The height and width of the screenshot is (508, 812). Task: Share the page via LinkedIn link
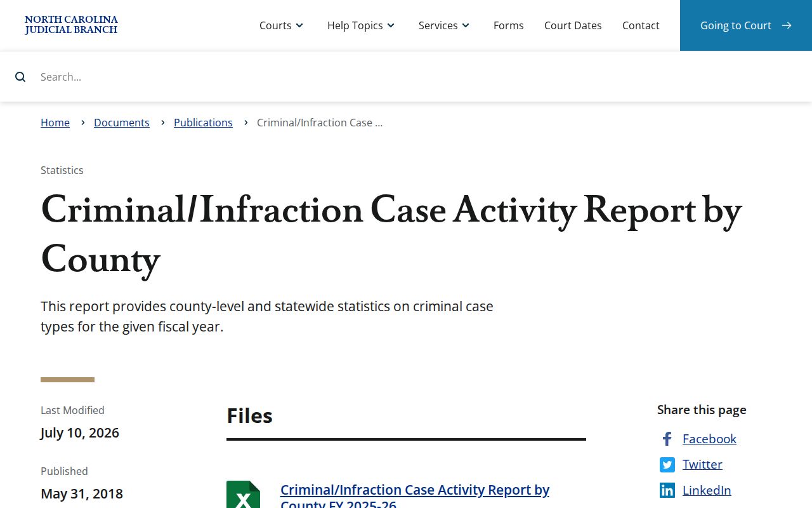pos(707,490)
